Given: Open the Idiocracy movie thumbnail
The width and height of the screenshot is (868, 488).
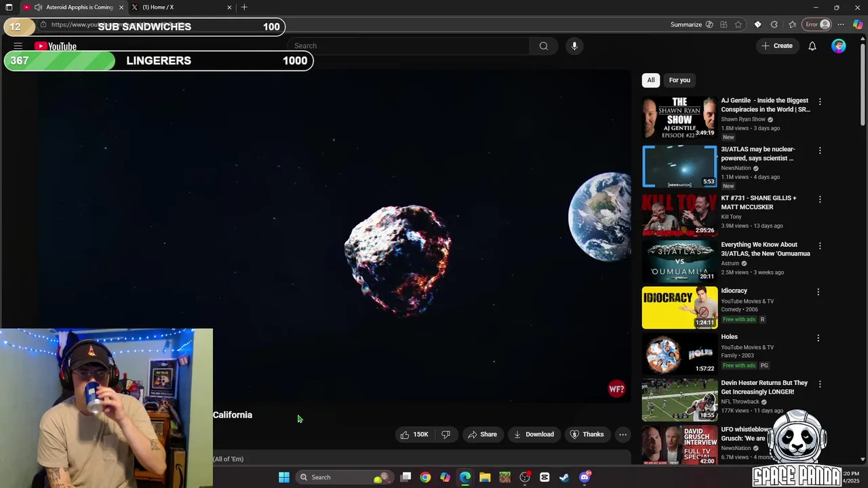Looking at the screenshot, I should tap(679, 308).
